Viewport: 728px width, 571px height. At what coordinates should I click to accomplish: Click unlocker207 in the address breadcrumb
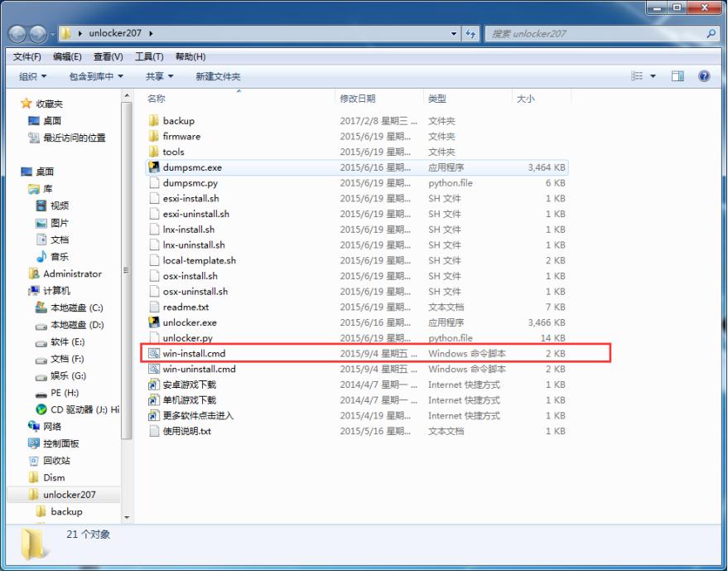click(115, 33)
